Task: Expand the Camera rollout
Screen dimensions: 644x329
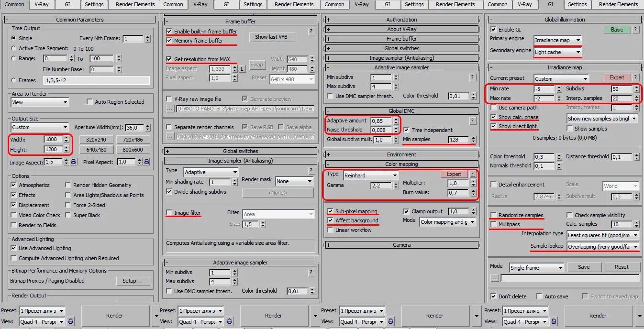Action: click(x=401, y=245)
